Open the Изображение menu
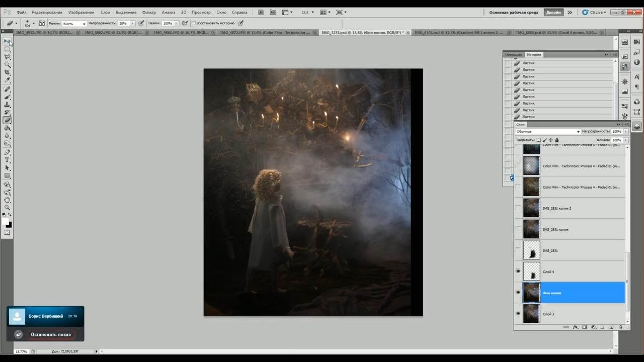The image size is (644, 362). click(x=81, y=12)
